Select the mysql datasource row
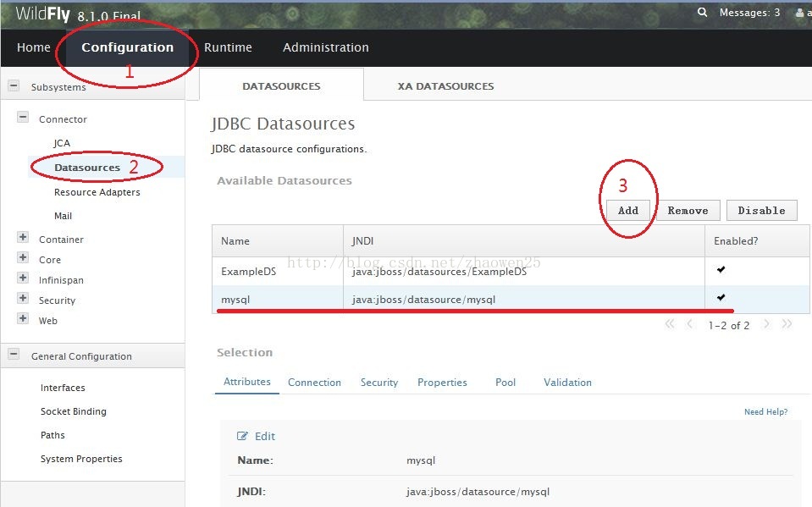The height and width of the screenshot is (507, 812). [x=510, y=300]
